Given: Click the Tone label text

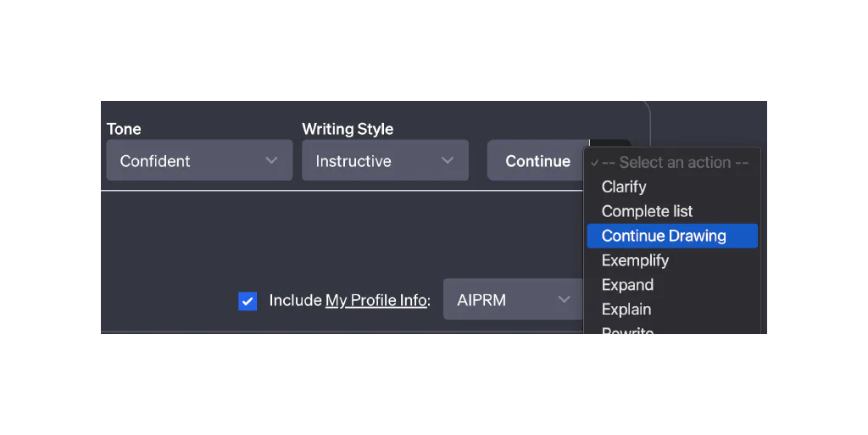Looking at the screenshot, I should point(124,129).
